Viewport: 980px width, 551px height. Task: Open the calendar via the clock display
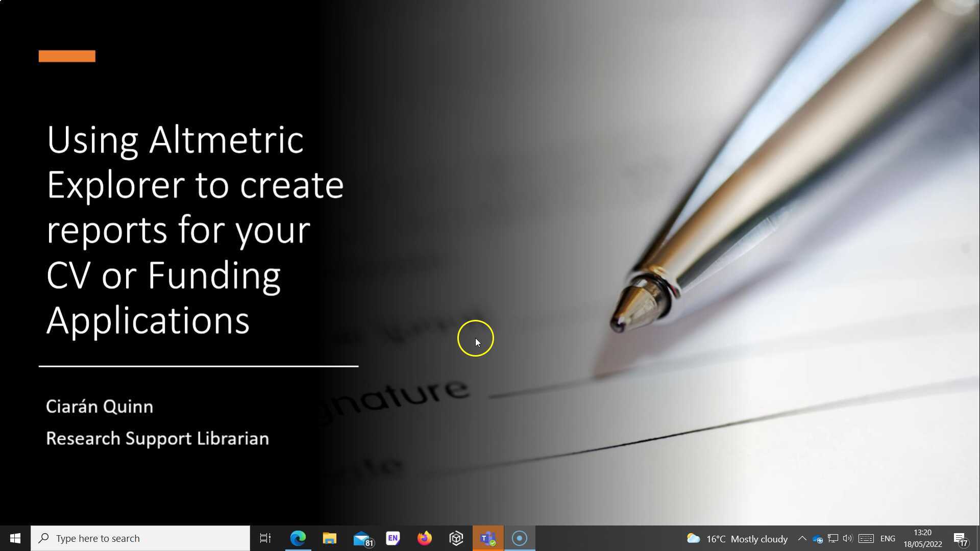[923, 538]
